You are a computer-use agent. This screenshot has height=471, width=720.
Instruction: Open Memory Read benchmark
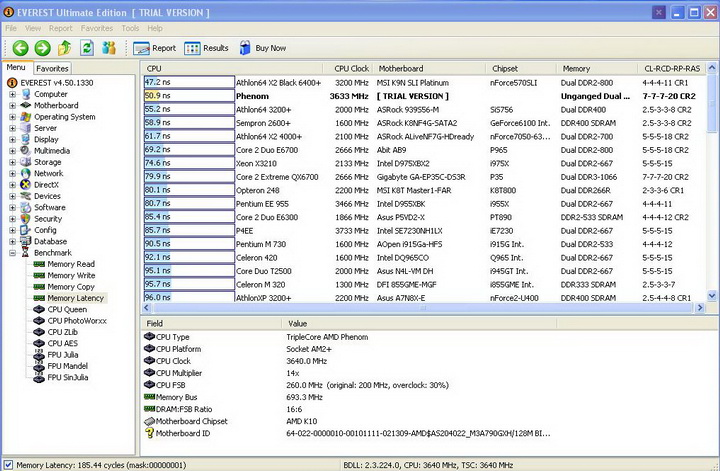pyautogui.click(x=64, y=264)
